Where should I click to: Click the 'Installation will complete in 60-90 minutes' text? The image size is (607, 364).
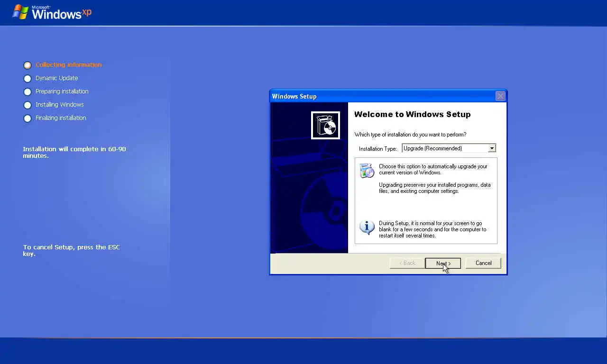click(74, 152)
